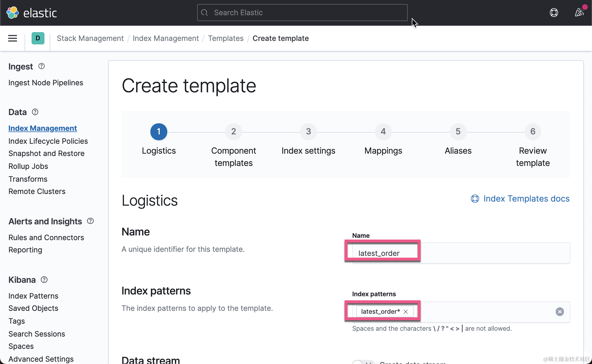Image resolution: width=592 pixels, height=364 pixels.
Task: Click the template Name input field
Action: point(461,253)
